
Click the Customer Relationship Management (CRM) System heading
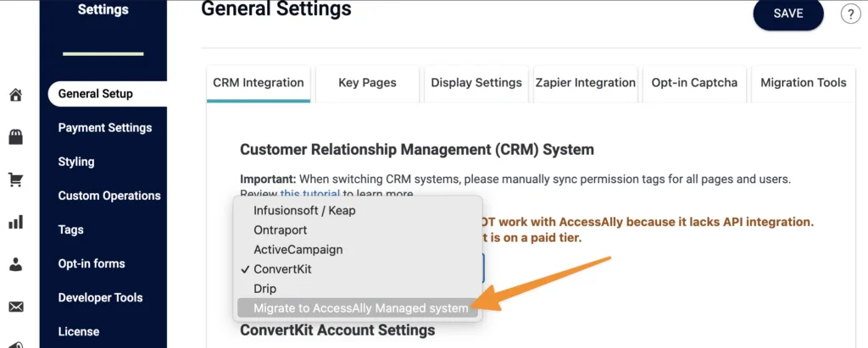click(x=417, y=149)
